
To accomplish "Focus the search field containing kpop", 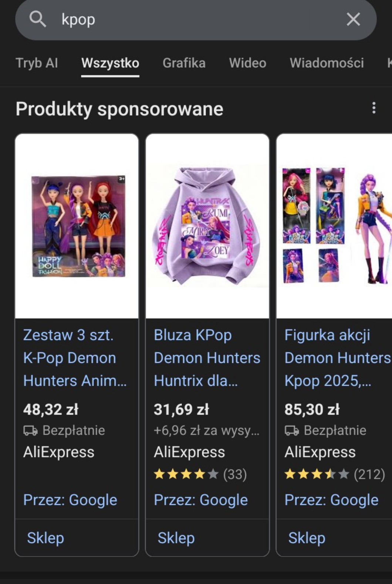I will click(196, 19).
